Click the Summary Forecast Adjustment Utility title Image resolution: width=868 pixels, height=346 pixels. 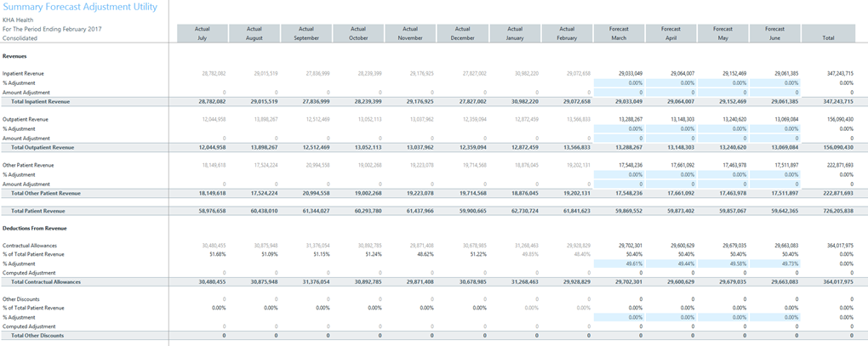[x=80, y=7]
